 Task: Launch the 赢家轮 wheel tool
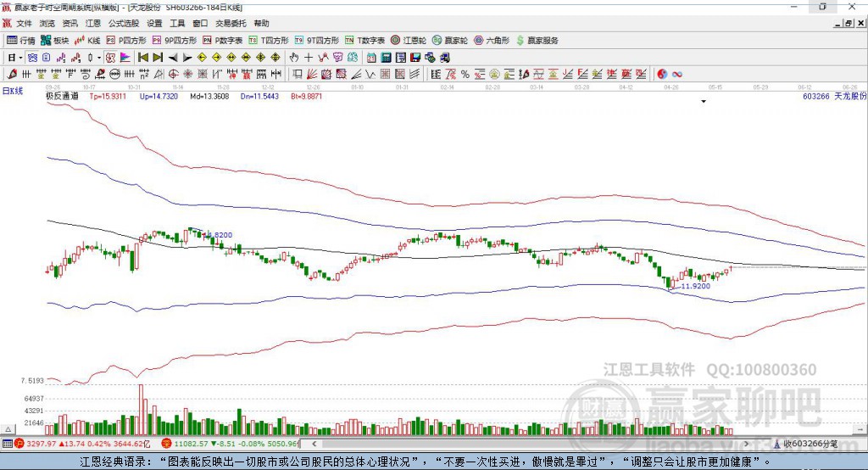point(450,41)
